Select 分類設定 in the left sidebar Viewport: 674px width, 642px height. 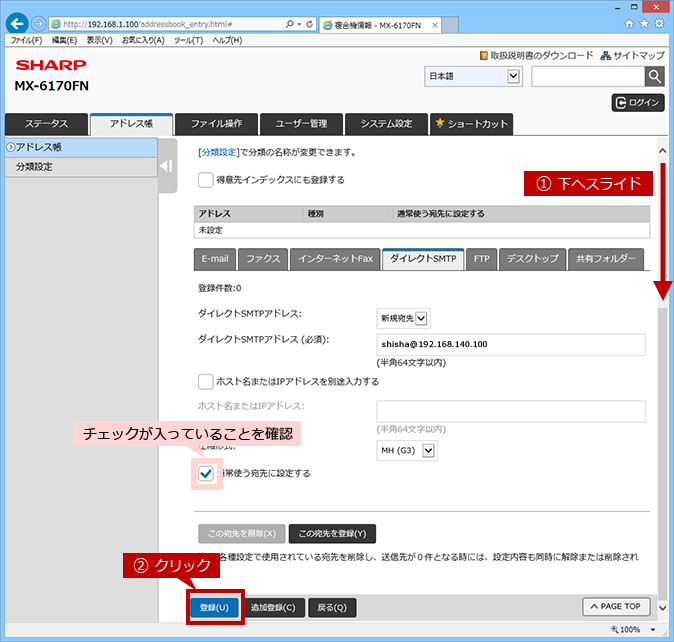pyautogui.click(x=81, y=167)
